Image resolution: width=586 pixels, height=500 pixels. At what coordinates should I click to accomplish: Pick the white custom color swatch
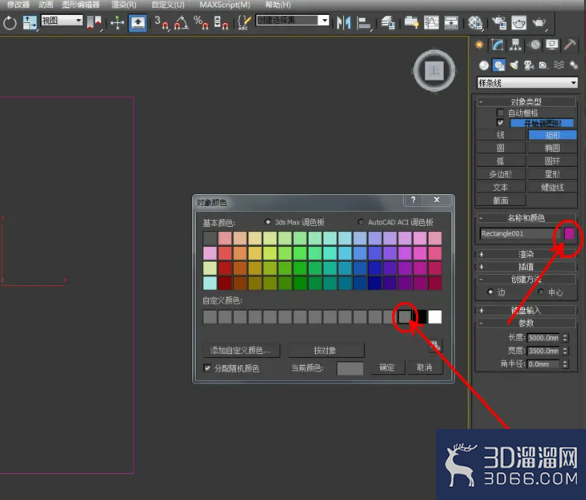pos(435,317)
